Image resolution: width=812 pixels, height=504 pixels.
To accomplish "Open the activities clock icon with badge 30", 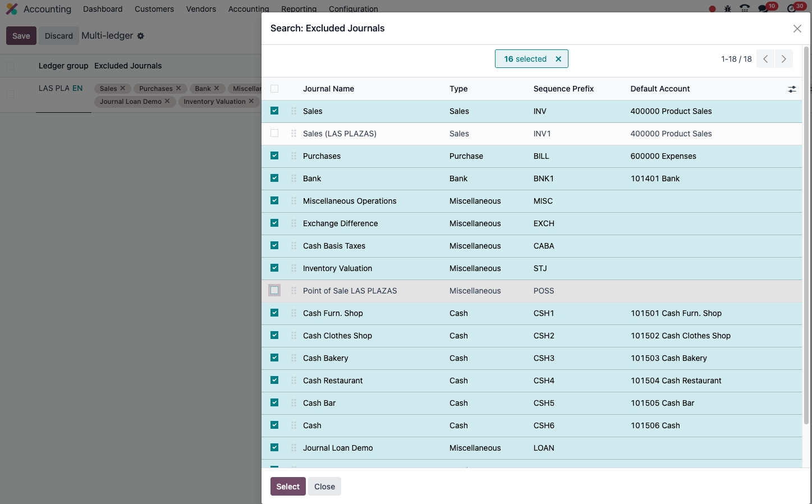I will point(792,8).
